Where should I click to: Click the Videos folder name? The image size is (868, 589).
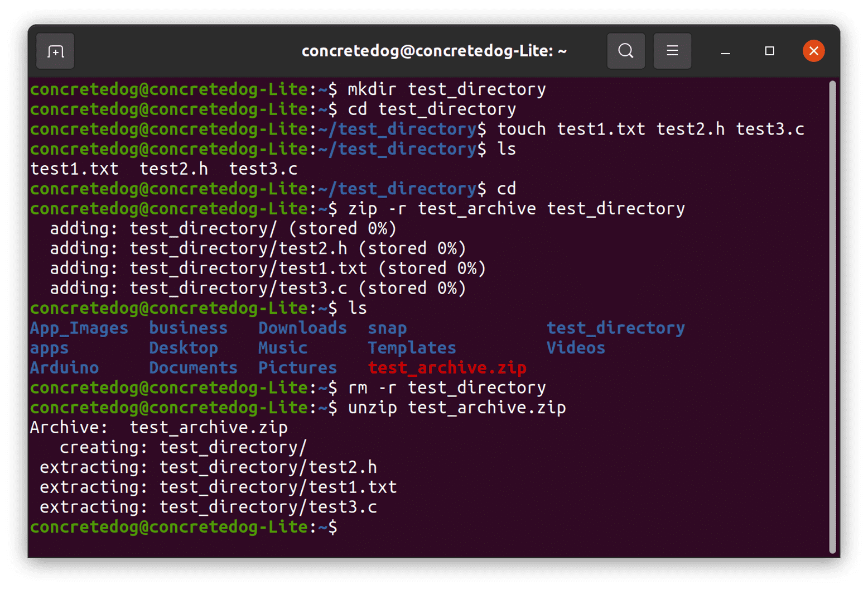[576, 348]
